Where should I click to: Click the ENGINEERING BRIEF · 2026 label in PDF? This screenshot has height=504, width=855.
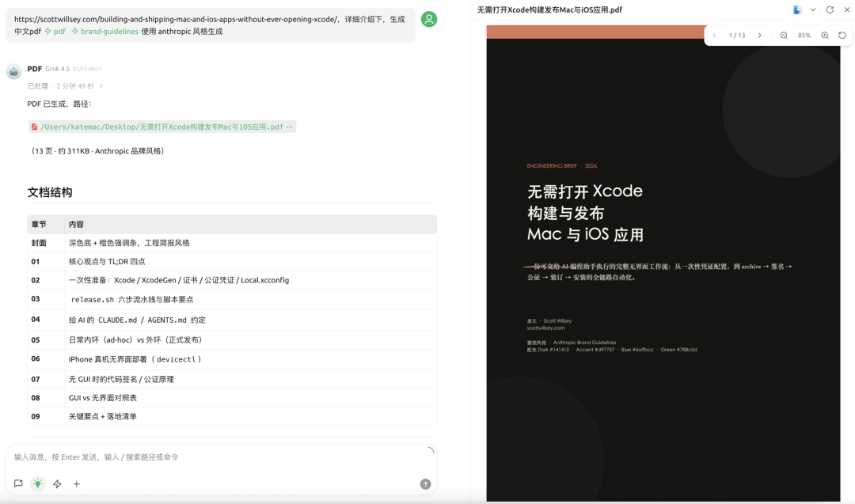coord(561,165)
